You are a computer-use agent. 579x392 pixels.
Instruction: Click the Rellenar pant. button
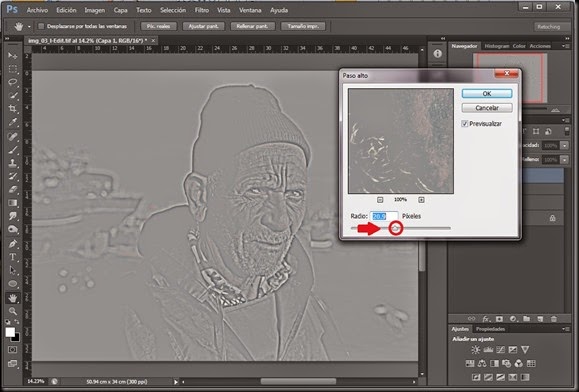pyautogui.click(x=253, y=26)
